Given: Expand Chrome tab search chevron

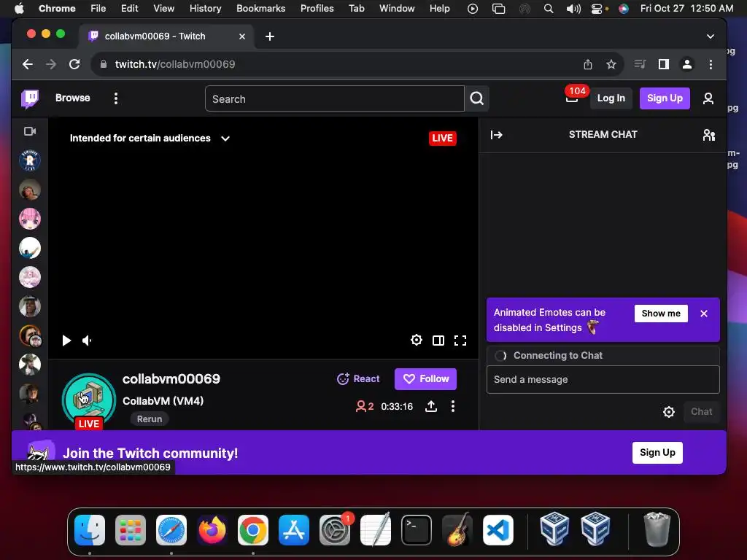Looking at the screenshot, I should (711, 36).
